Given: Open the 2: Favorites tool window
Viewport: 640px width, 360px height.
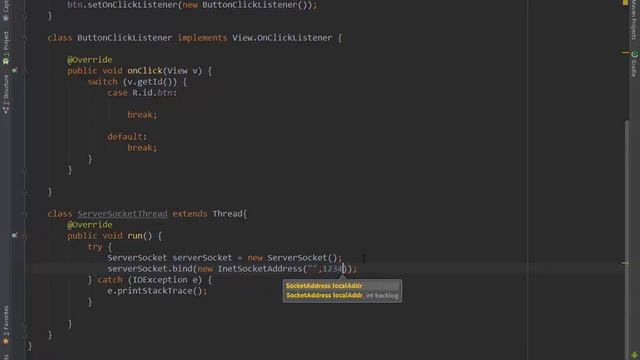Looking at the screenshot, I should (6, 325).
